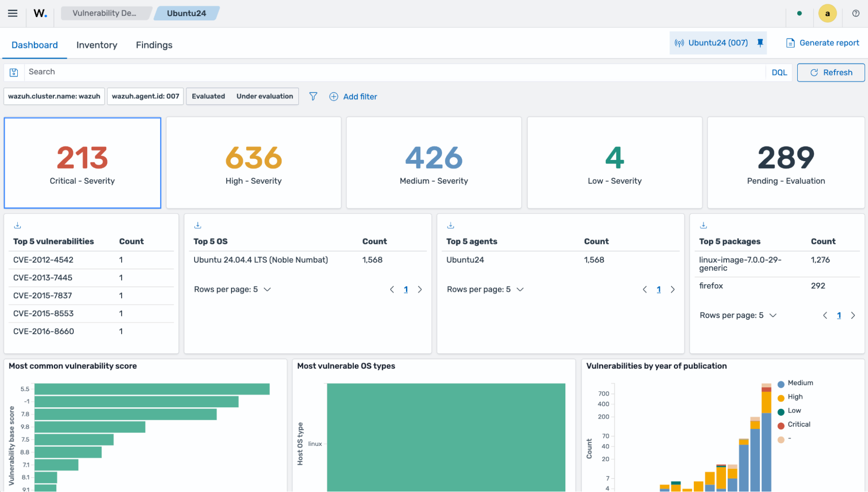The image size is (868, 492).
Task: Go to next page in Top 5 packages
Action: (853, 316)
